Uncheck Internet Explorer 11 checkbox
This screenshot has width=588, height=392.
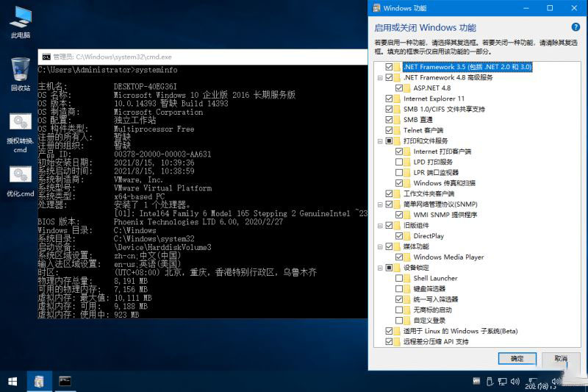389,99
